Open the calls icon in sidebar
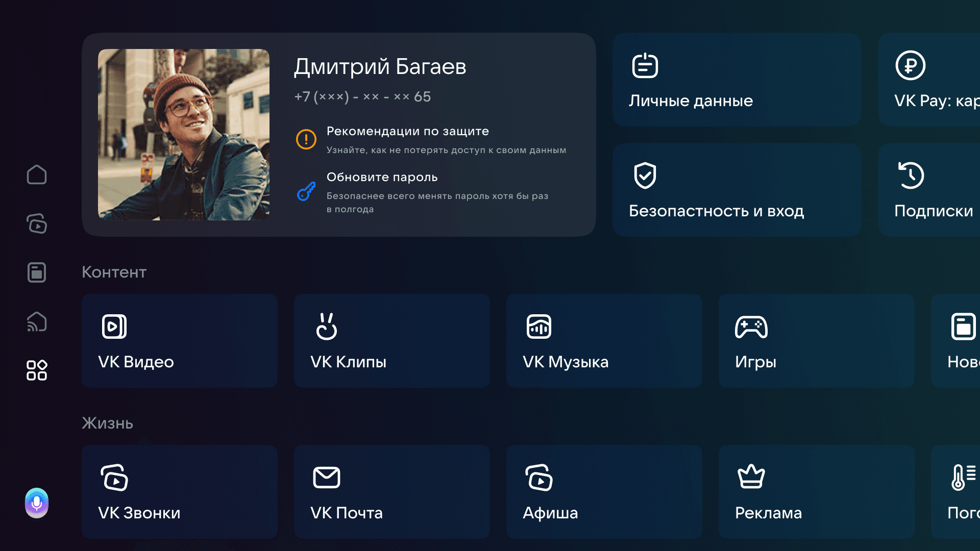The width and height of the screenshot is (980, 551). click(x=36, y=223)
